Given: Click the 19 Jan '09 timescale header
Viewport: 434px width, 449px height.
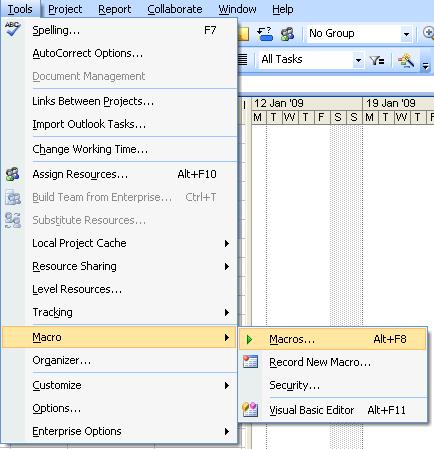Looking at the screenshot, I should pos(398,103).
